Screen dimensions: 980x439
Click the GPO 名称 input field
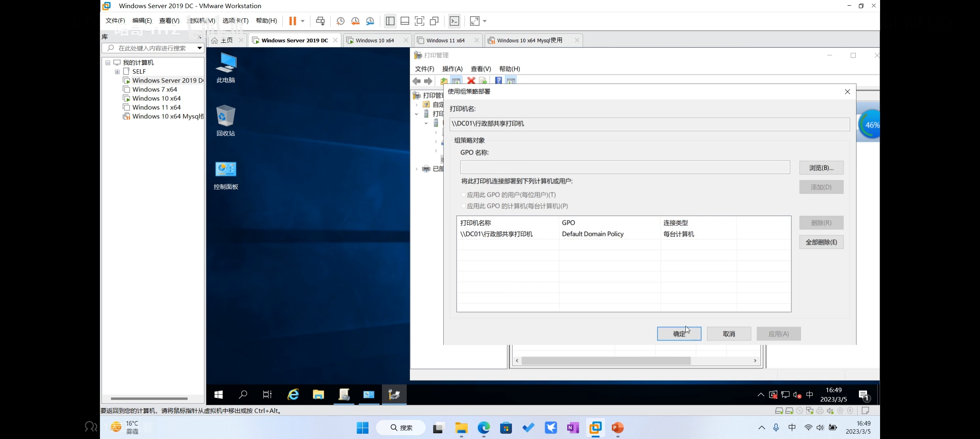[625, 167]
